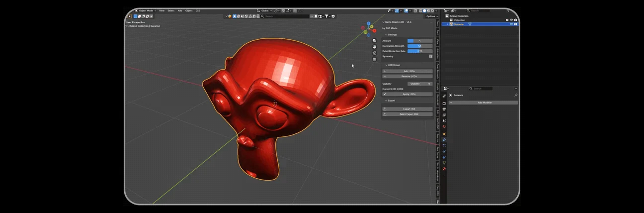Viewport: 644px width, 213px height.
Task: Open the Select menu
Action: 171,10
